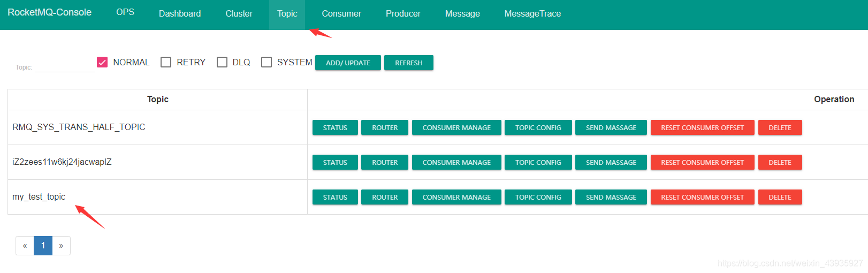This screenshot has height=273, width=868.
Task: Open ROUTER for iZ2zees11w6kj24jacwaplZ
Action: point(385,162)
